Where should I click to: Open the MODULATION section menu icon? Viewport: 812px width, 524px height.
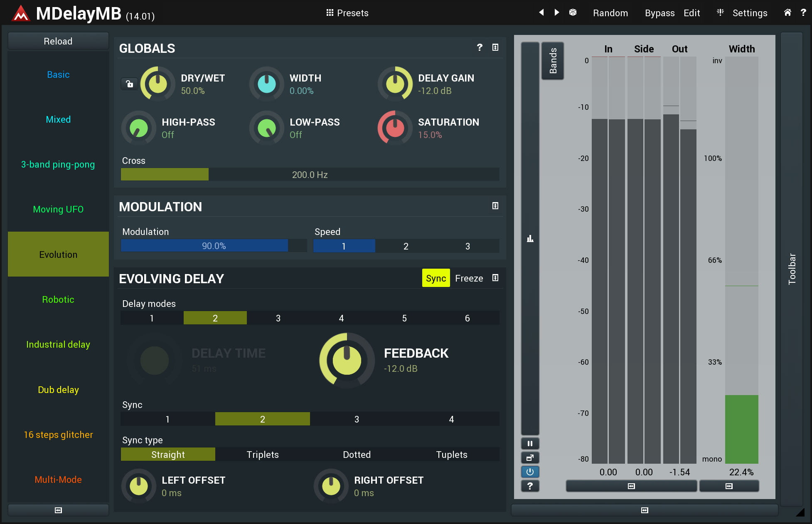pos(495,206)
